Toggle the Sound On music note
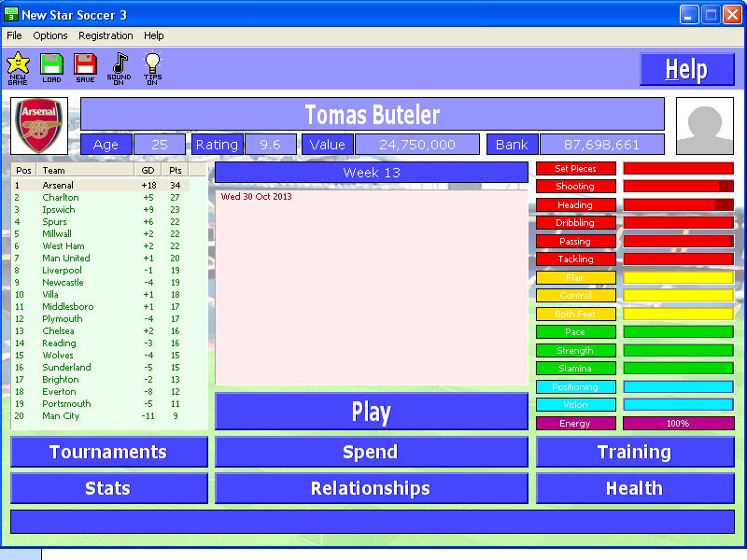This screenshot has width=747, height=560. pos(119,66)
